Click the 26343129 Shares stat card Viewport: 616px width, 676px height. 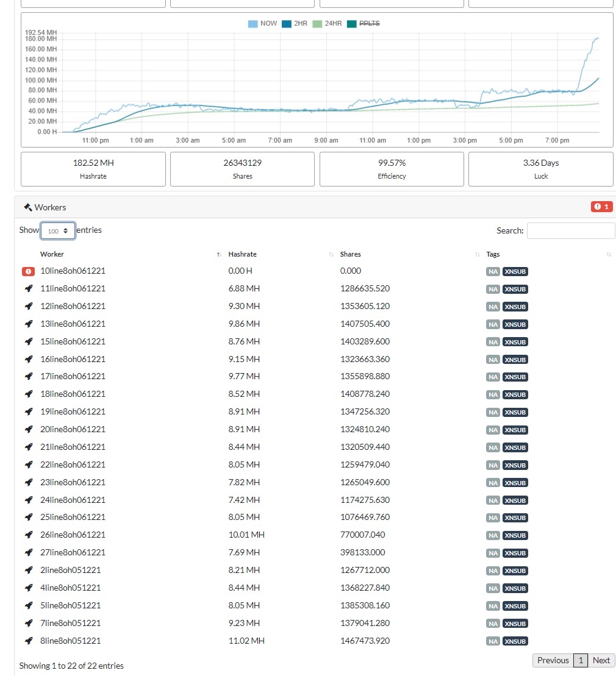point(242,169)
